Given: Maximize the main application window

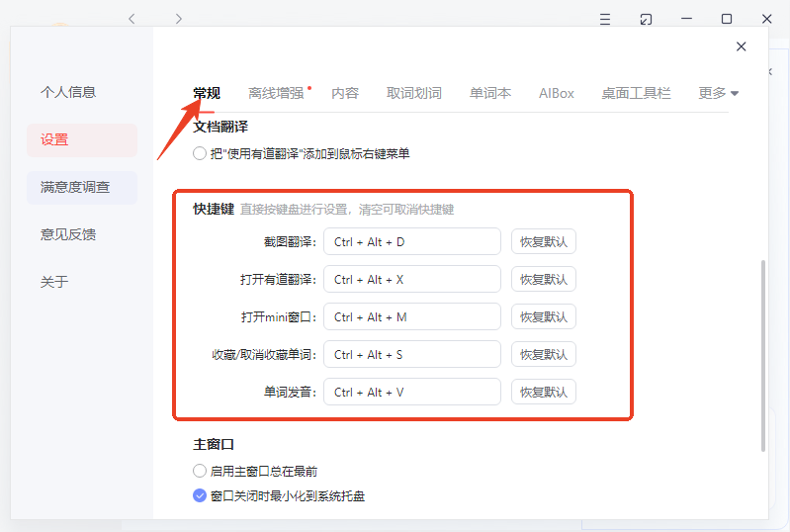Looking at the screenshot, I should (727, 19).
